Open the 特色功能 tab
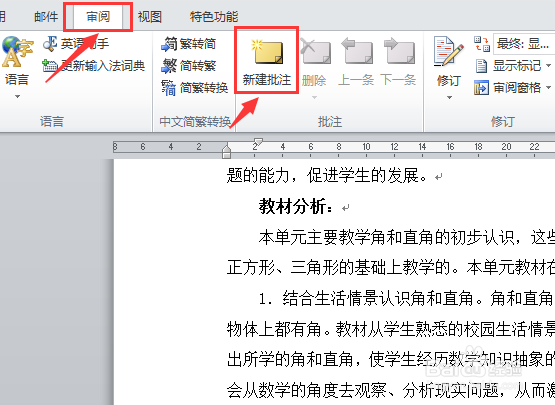 214,17
